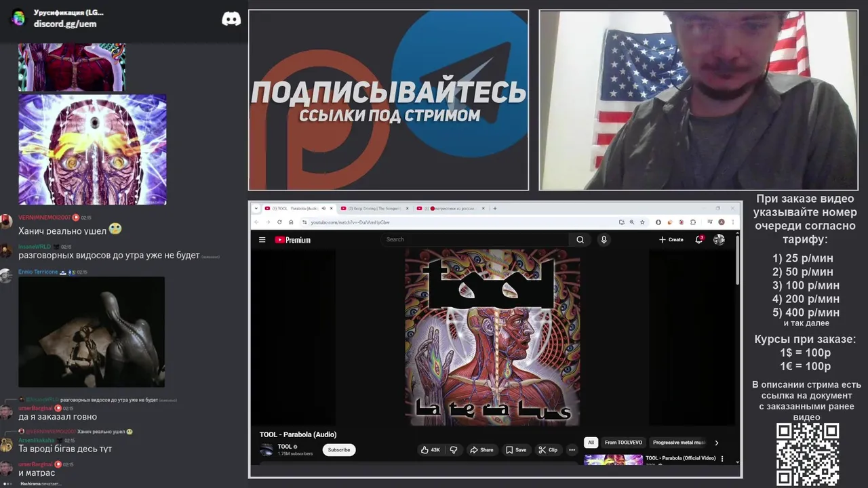
Task: Click browser page vertical scrollbar
Action: [x=738, y=260]
